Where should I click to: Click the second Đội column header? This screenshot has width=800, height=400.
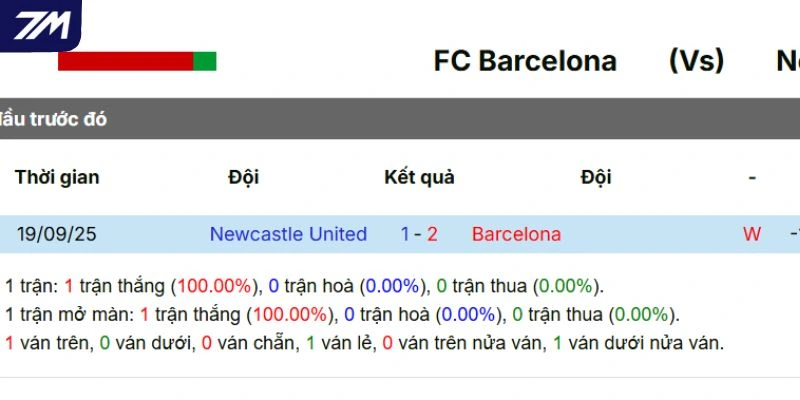click(x=595, y=177)
